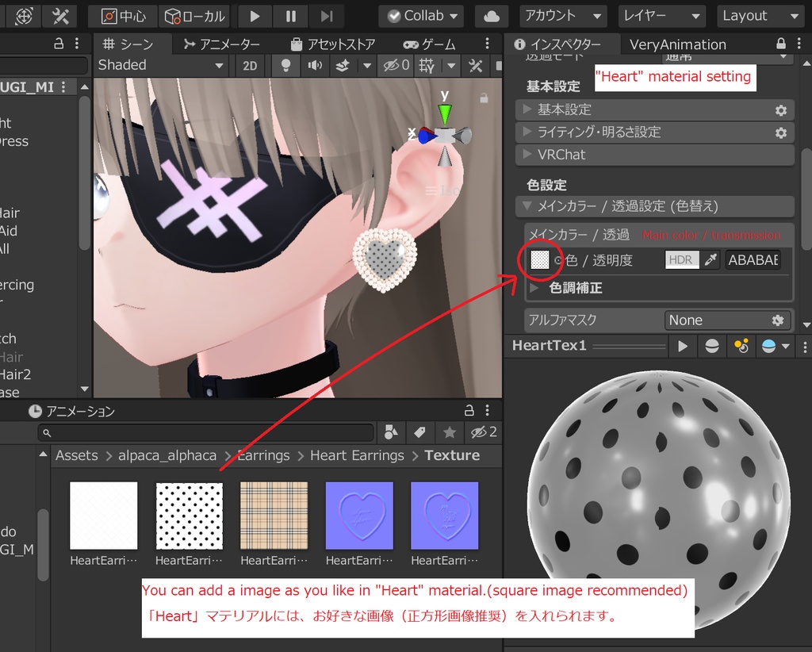Select the transform tool icon in top toolbar
This screenshot has height=652, width=812.
(x=23, y=16)
